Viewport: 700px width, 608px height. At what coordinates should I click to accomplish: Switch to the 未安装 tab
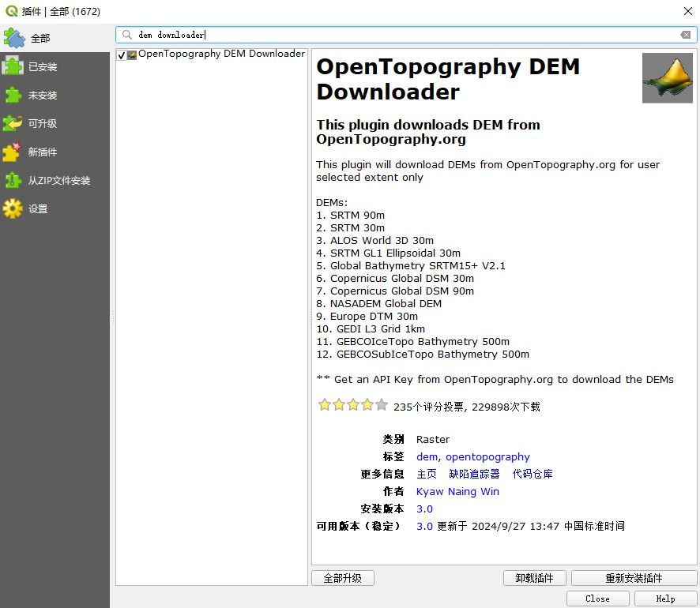pos(55,95)
